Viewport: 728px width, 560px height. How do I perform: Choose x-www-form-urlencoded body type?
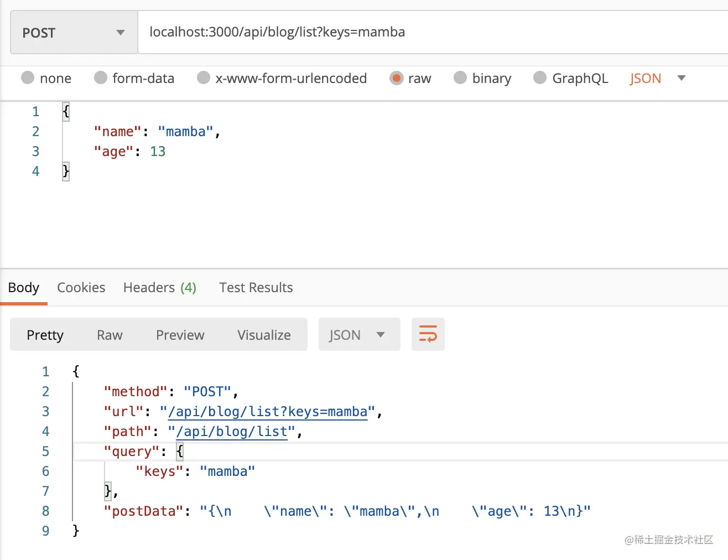(x=204, y=78)
